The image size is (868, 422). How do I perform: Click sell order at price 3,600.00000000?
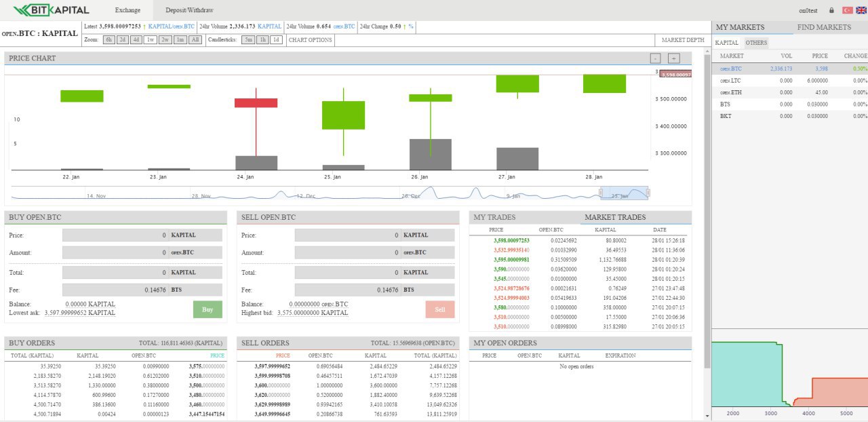[x=348, y=385]
